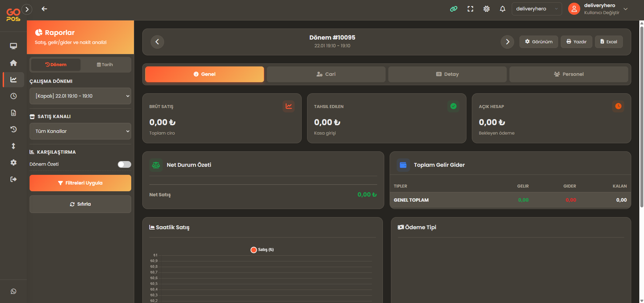The image size is (644, 303).
Task: Click the Net Durum Özeti scales icon
Action: pyautogui.click(x=156, y=165)
